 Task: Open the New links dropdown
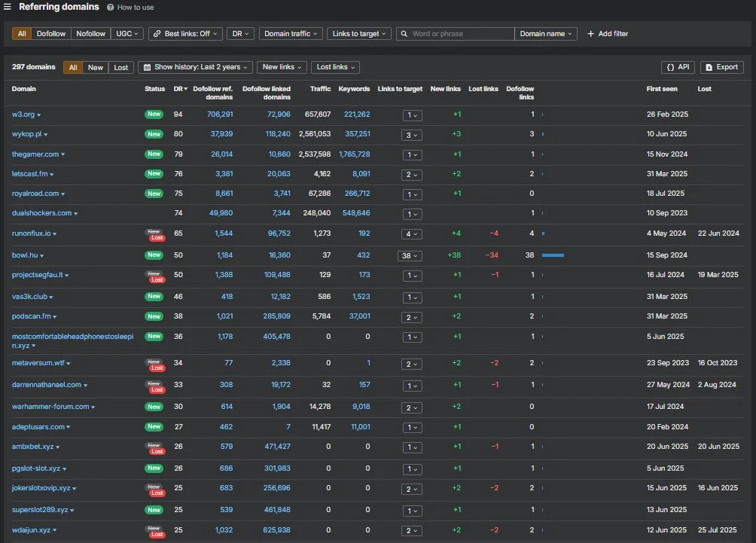(282, 67)
